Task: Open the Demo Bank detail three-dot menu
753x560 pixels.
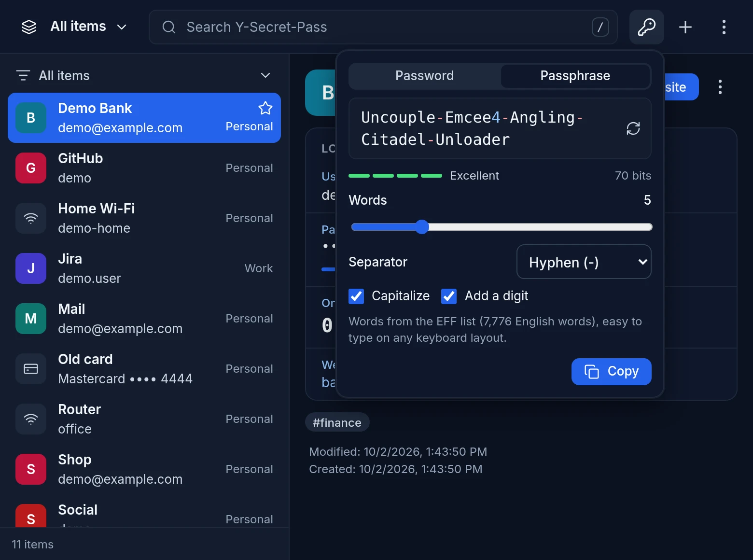Action: coord(720,87)
